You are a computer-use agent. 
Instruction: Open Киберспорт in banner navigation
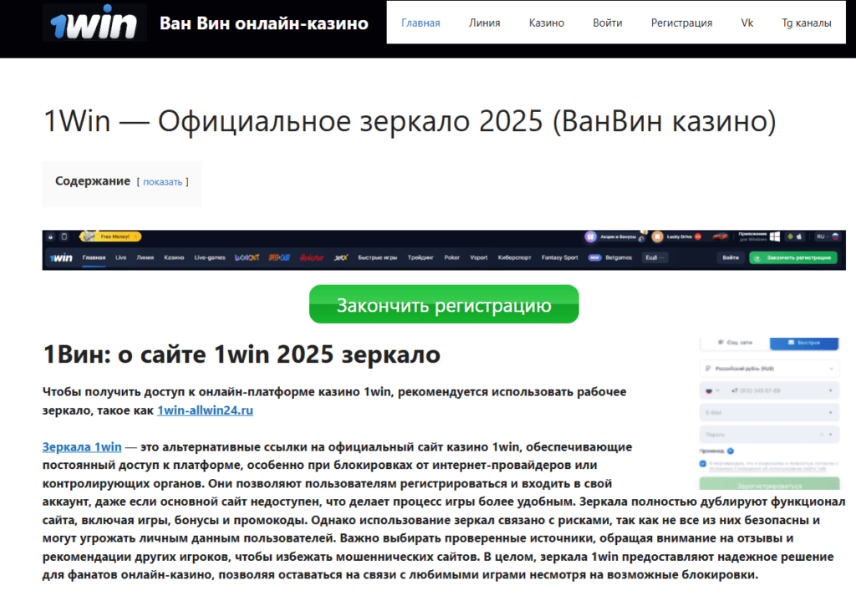pyautogui.click(x=514, y=257)
